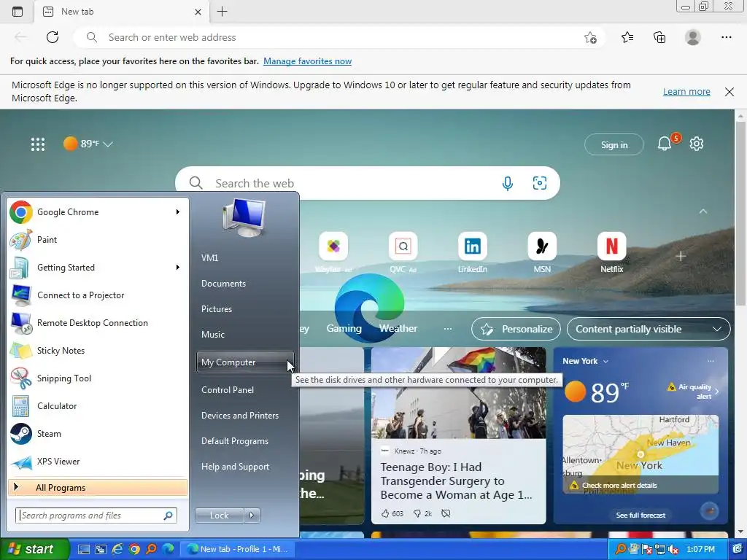Click the Personalize button
Image resolution: width=747 pixels, height=560 pixels.
point(516,329)
